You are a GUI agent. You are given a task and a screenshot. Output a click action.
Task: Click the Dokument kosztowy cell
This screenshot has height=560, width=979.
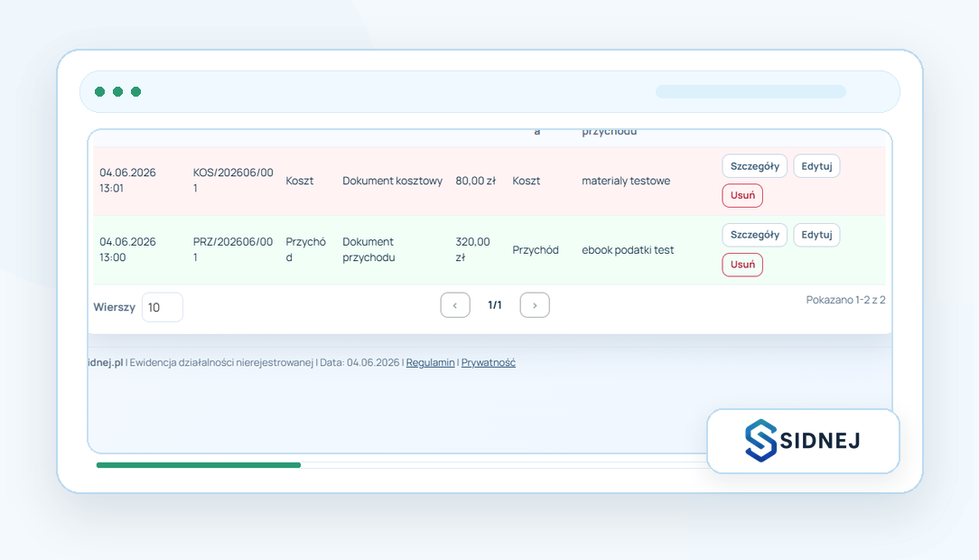click(x=392, y=181)
